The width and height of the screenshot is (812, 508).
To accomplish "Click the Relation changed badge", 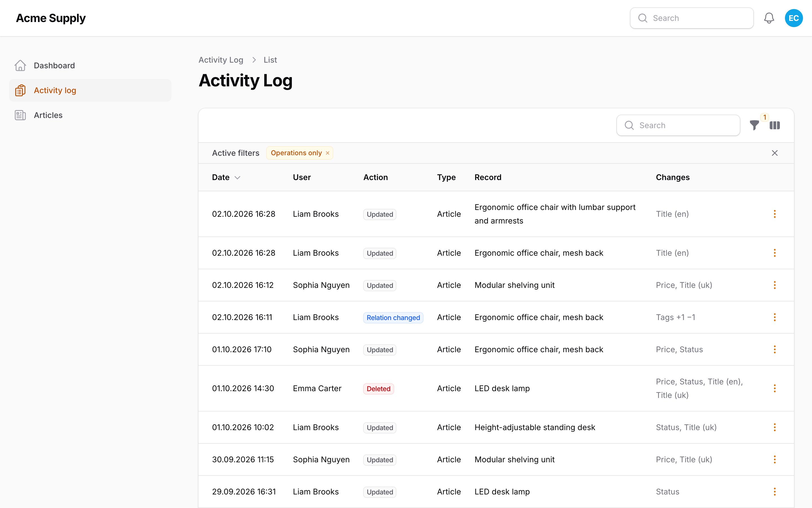I will [x=393, y=318].
